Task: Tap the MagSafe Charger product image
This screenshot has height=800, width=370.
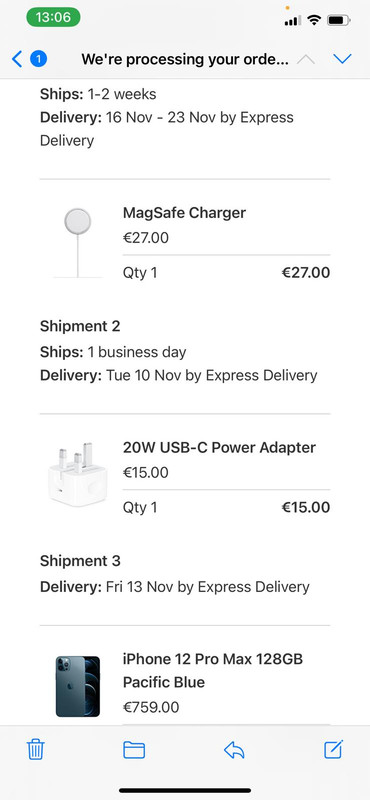Action: (78, 242)
